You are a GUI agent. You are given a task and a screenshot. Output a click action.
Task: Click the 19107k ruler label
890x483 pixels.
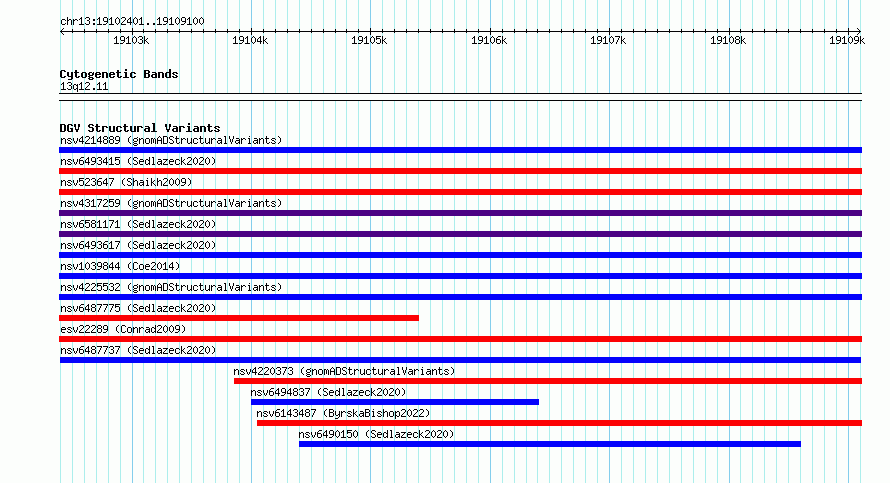point(608,40)
